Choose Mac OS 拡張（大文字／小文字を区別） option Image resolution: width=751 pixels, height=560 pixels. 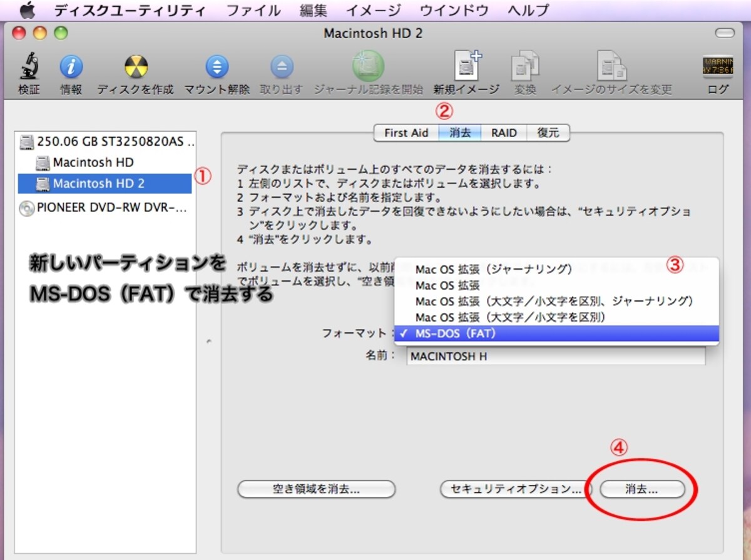point(557,318)
